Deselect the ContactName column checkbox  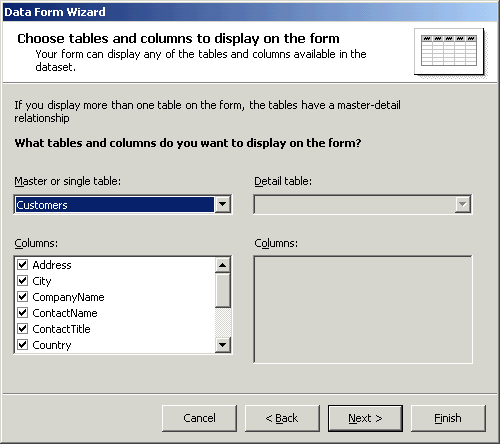(23, 313)
